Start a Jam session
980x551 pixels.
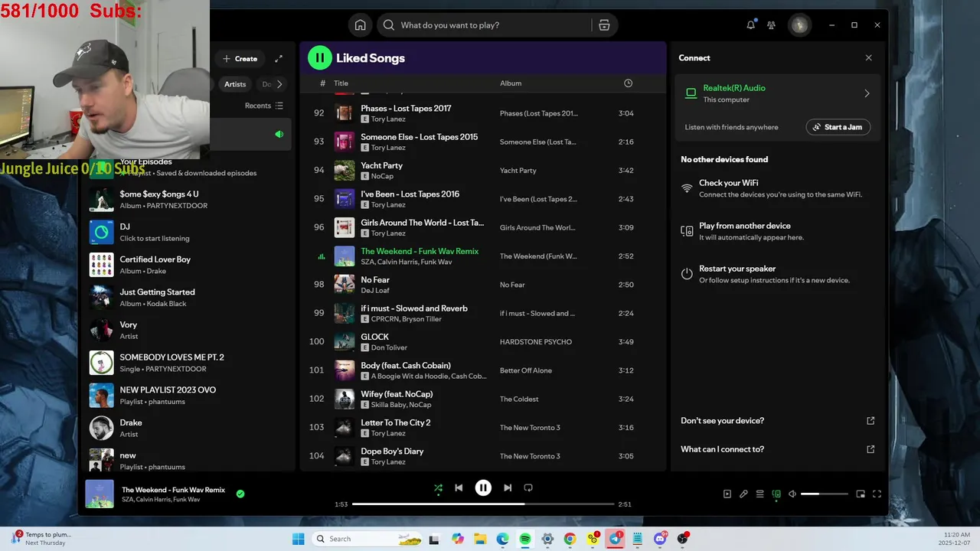click(838, 127)
